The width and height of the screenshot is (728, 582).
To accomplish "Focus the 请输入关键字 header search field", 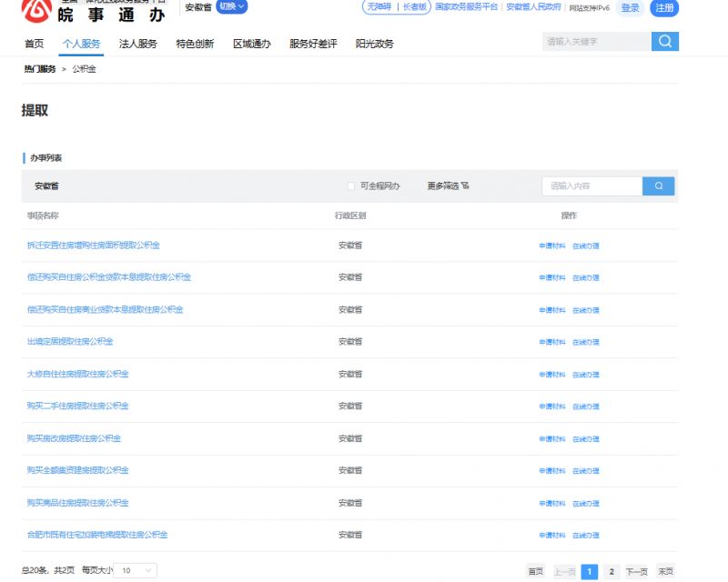I will click(597, 41).
